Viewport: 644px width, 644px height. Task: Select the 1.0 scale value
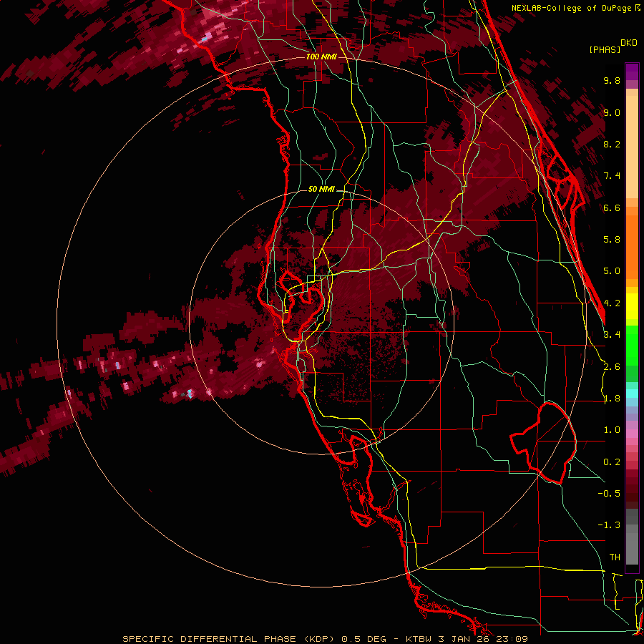pos(612,430)
